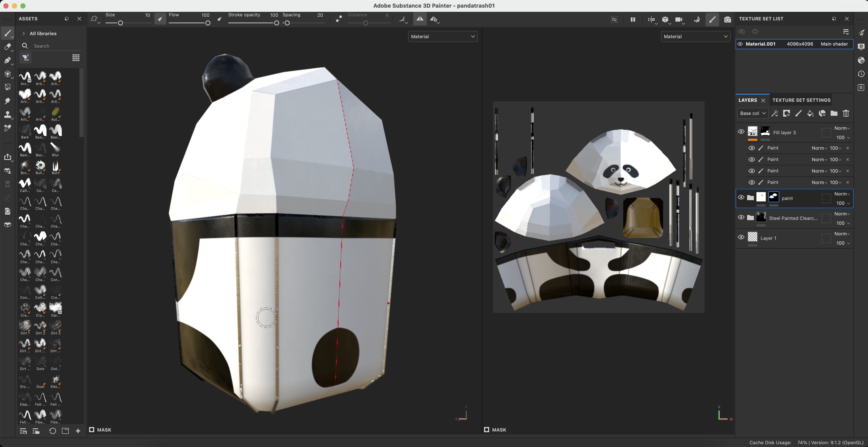Image resolution: width=868 pixels, height=447 pixels.
Task: Open opacity dropdown for Steel Painted layer
Action: [x=843, y=223]
